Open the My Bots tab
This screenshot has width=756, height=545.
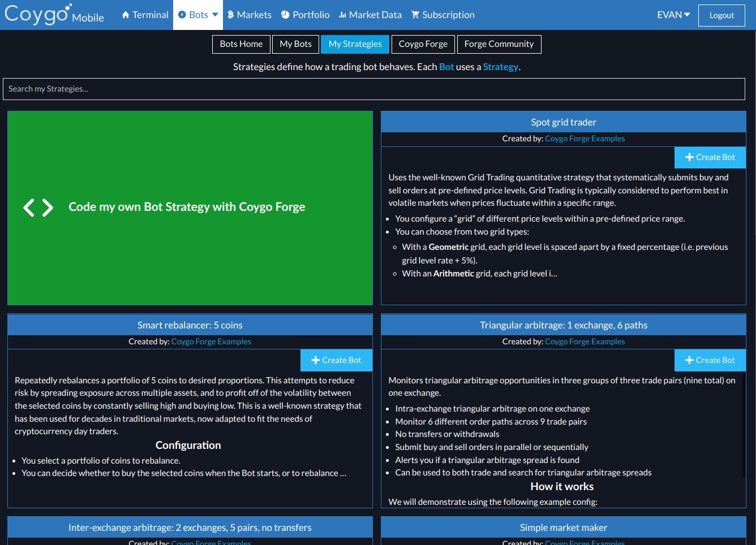(x=295, y=44)
